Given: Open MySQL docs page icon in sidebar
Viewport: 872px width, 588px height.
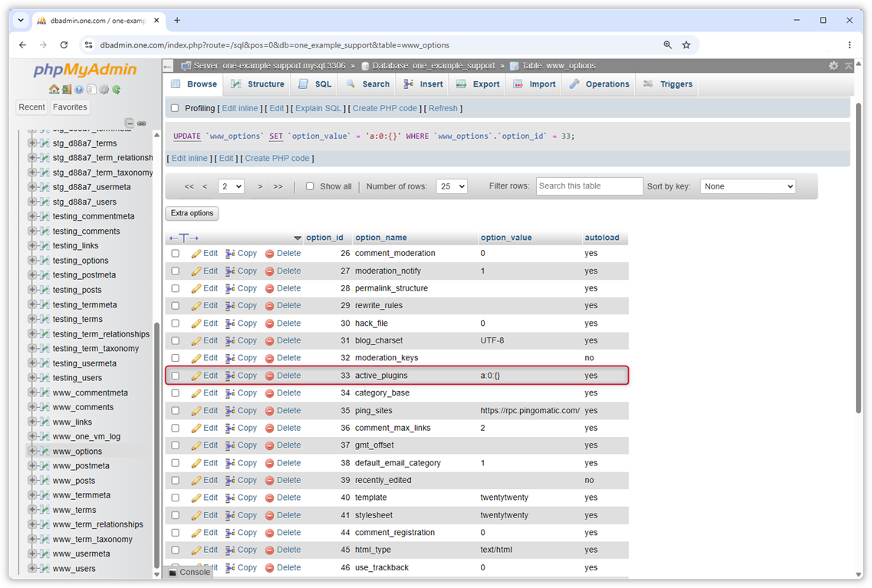Looking at the screenshot, I should point(91,90).
